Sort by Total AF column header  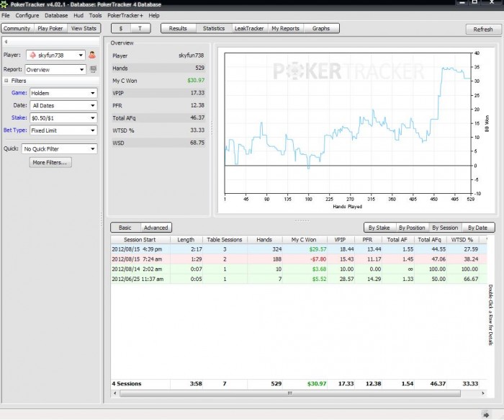(397, 240)
